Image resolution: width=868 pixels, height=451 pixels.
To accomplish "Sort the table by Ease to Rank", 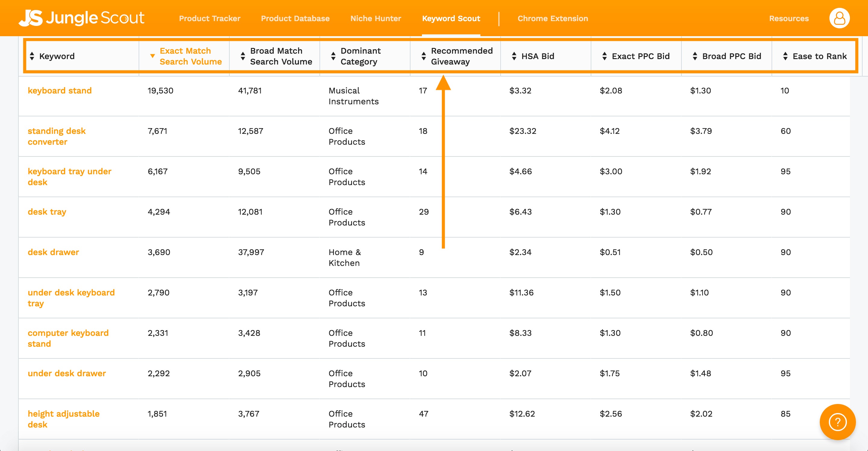I will pos(785,56).
